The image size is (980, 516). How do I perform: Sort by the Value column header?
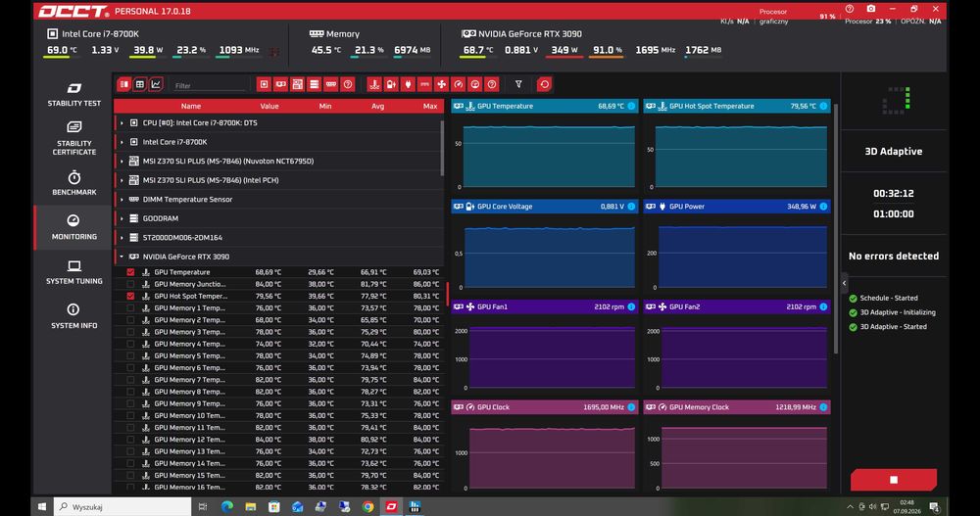(269, 106)
